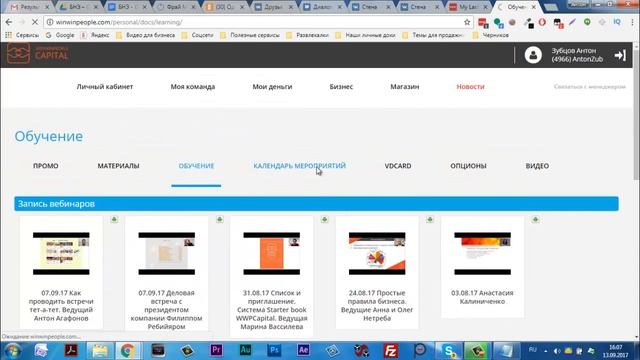Stop page loading with the X button
Viewport: 640px width, 360px height.
[x=35, y=22]
